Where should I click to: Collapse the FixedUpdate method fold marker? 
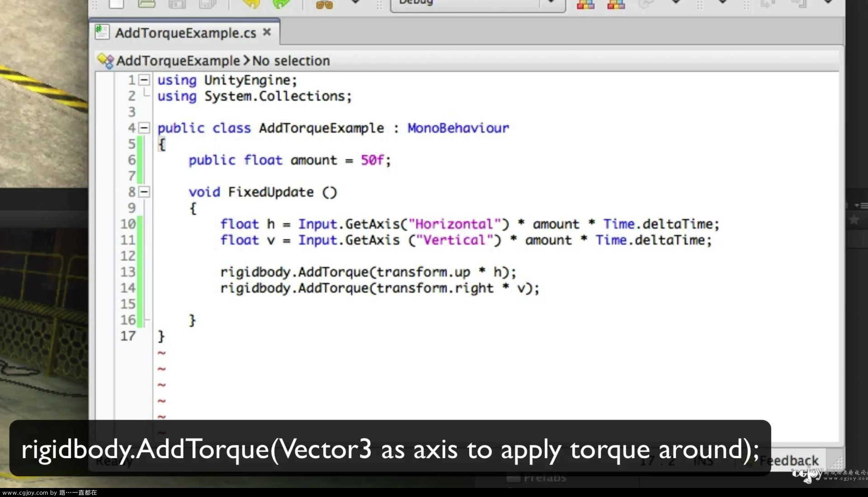click(x=144, y=192)
